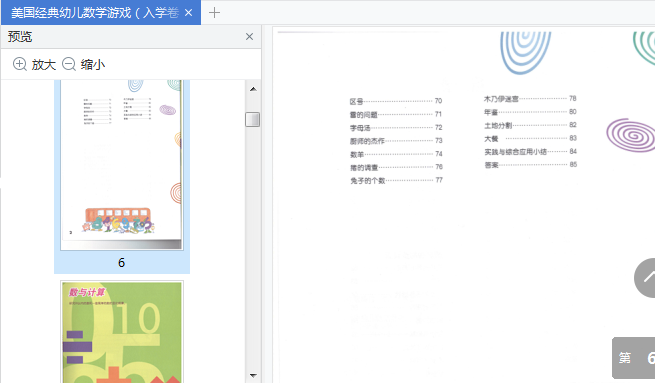Click the contents entry ending in page 70
The height and width of the screenshot is (383, 655).
[396, 101]
